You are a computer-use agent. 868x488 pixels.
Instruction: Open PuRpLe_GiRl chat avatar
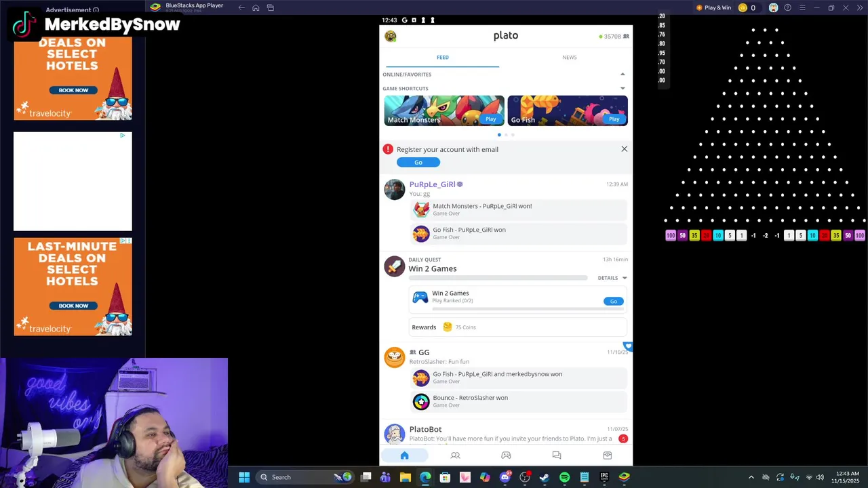(395, 190)
